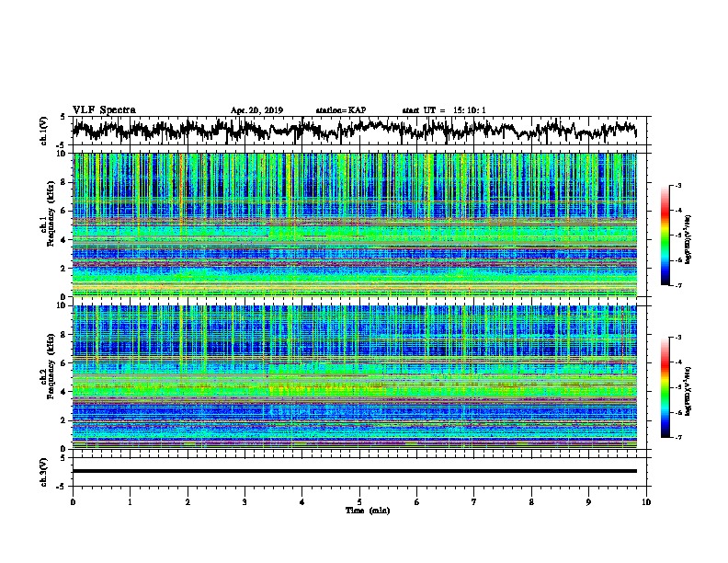The image size is (728, 563).
Task: Click time axis tick label "0"
Action: (x=73, y=502)
